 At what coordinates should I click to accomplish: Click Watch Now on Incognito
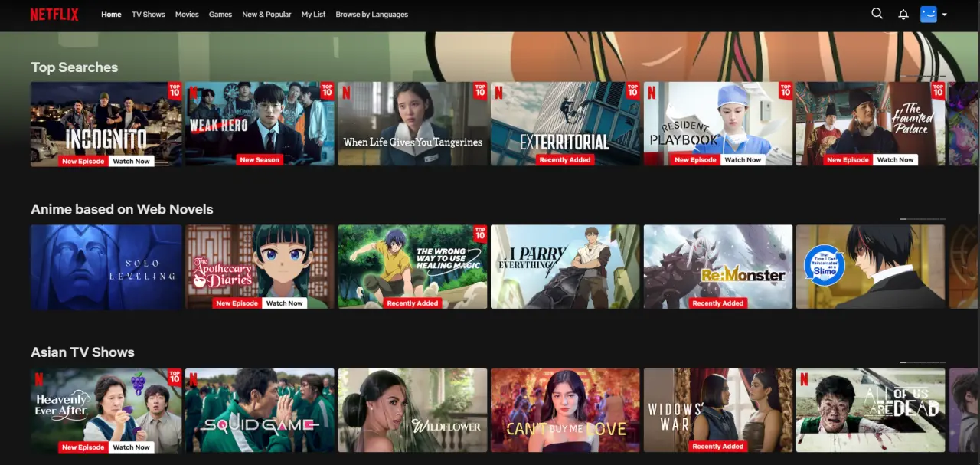[x=131, y=161]
